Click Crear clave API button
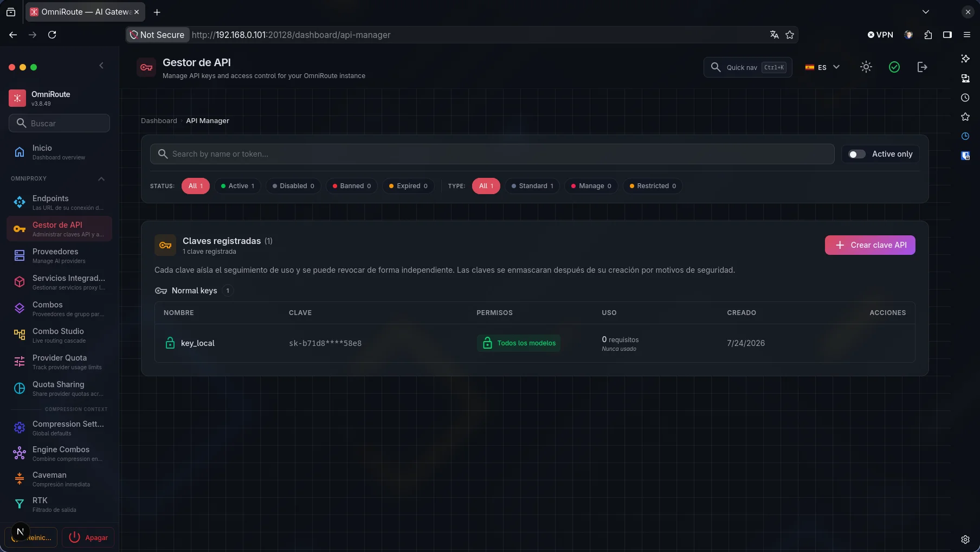Screen dimensions: 980x552 point(870,245)
